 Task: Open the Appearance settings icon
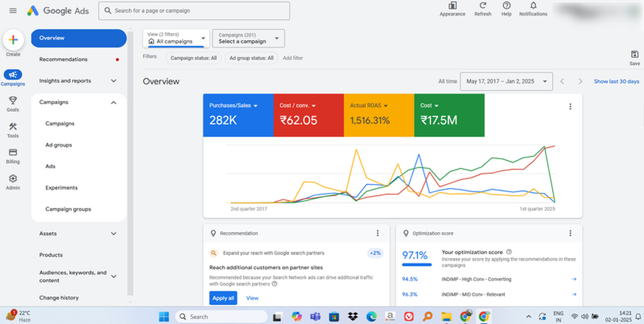pyautogui.click(x=452, y=6)
